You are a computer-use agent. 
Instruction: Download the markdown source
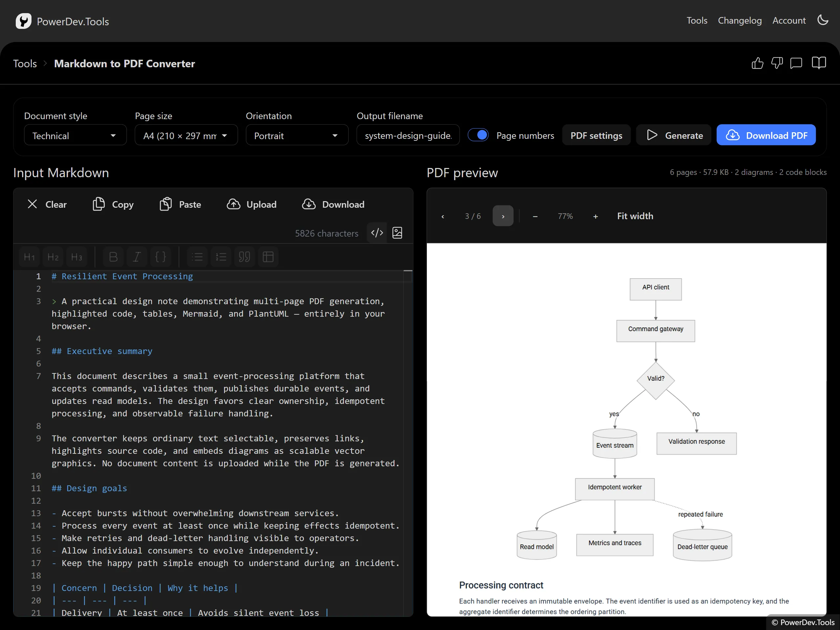pyautogui.click(x=333, y=204)
